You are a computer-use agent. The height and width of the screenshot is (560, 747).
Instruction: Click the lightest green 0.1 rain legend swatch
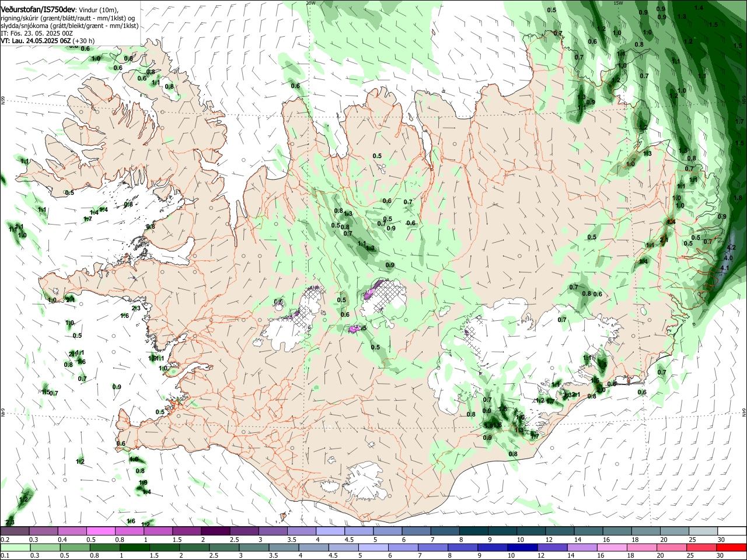[14, 547]
